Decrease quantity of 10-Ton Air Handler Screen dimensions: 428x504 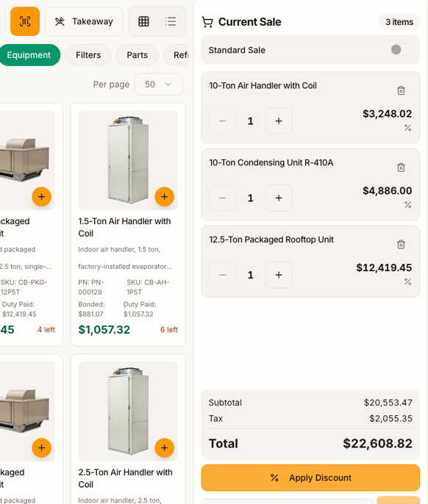click(x=222, y=120)
